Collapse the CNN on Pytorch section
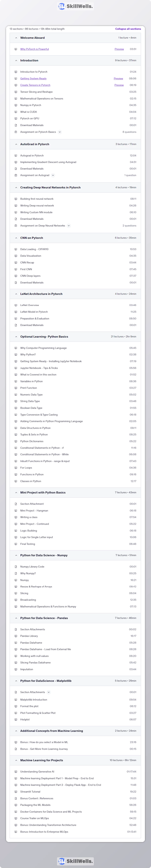151x868 pixels. pyautogui.click(x=16, y=238)
